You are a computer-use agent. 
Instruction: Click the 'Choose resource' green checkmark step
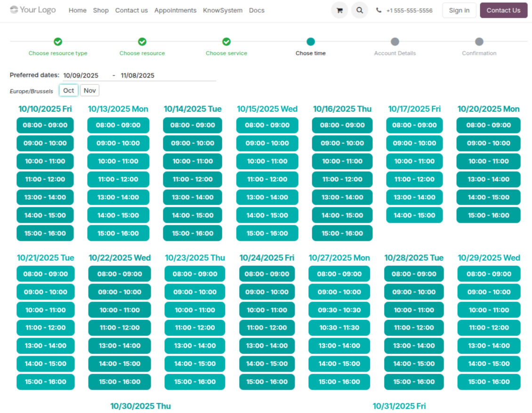point(142,42)
